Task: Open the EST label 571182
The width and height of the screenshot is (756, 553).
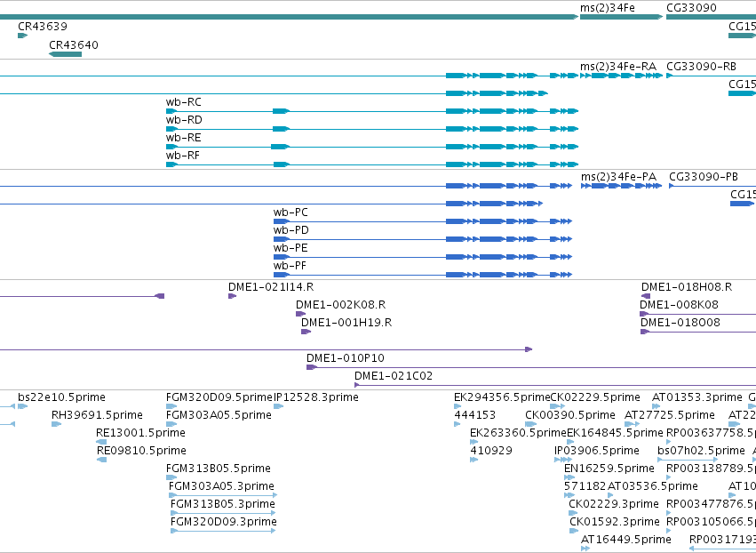Action: pos(585,486)
